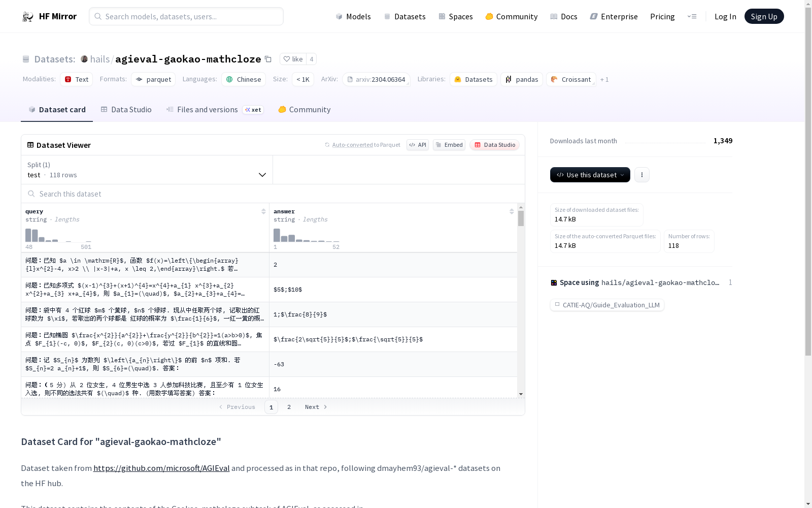Screen dimensions: 812x508
Task: Click the like count 4
Action: [312, 59]
